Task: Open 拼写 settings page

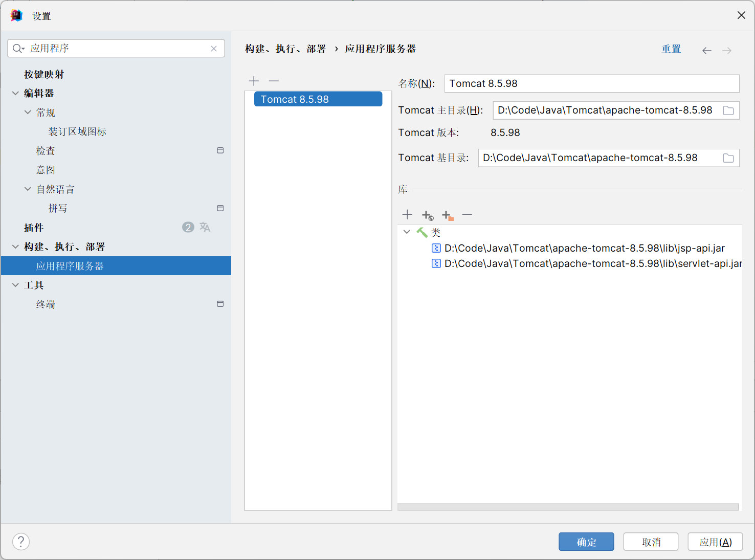Action: click(58, 208)
